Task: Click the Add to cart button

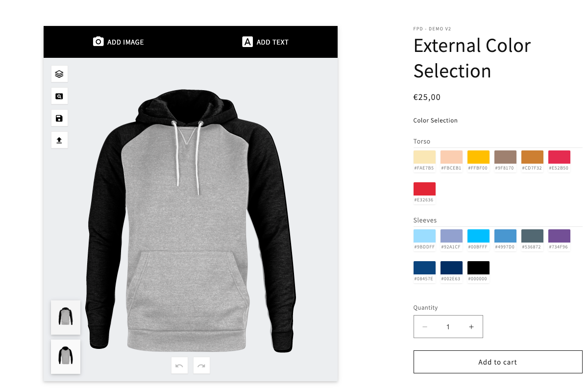Action: pyautogui.click(x=498, y=362)
